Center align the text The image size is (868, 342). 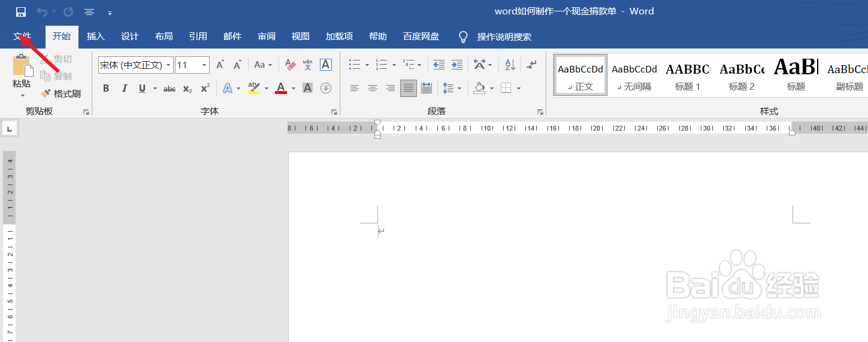pyautogui.click(x=373, y=89)
